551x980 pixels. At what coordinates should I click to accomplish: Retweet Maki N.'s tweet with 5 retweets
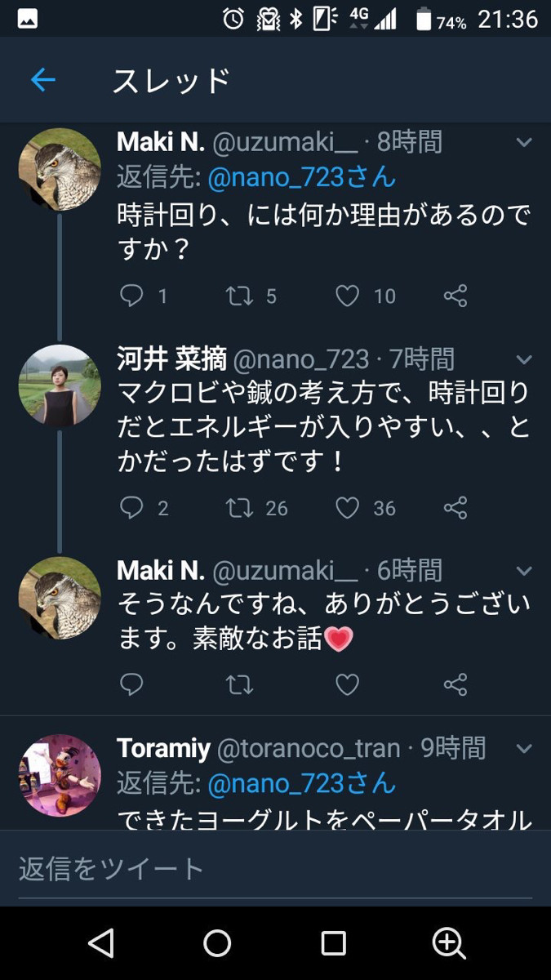(239, 296)
